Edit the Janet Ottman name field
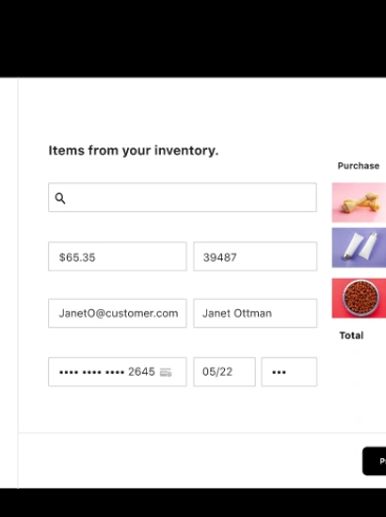 point(255,313)
